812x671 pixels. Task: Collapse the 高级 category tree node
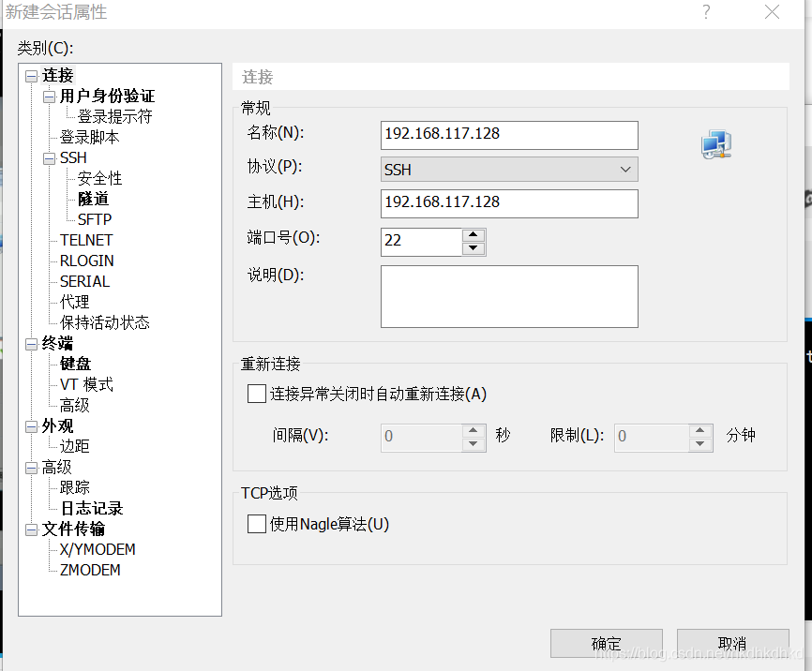tap(32, 468)
